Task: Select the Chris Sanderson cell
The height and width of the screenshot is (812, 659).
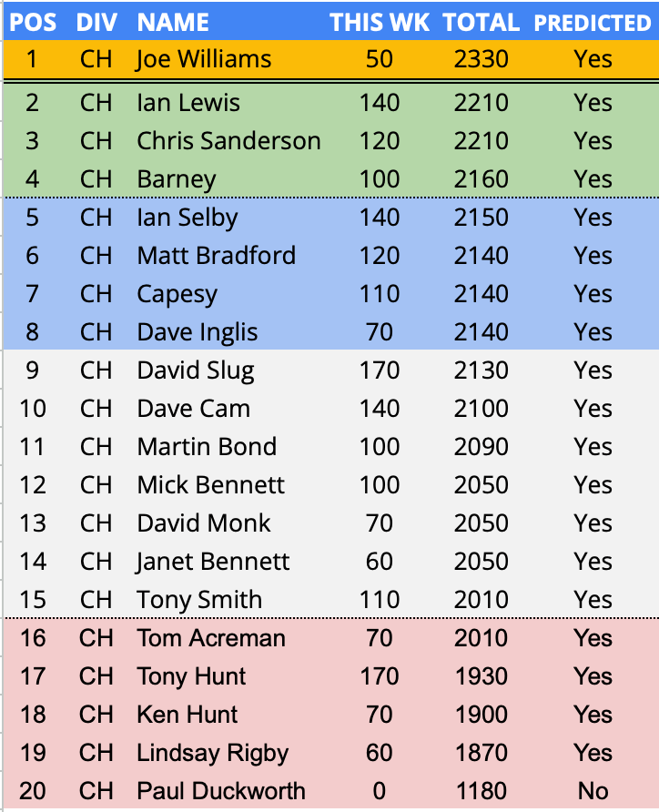Action: tap(228, 141)
